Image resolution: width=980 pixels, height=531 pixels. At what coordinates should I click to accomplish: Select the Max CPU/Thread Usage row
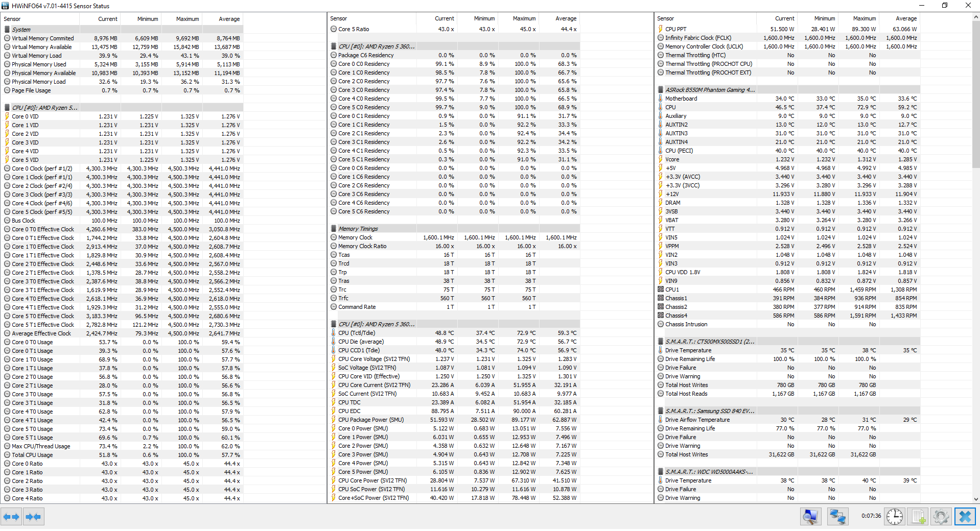pos(122,446)
